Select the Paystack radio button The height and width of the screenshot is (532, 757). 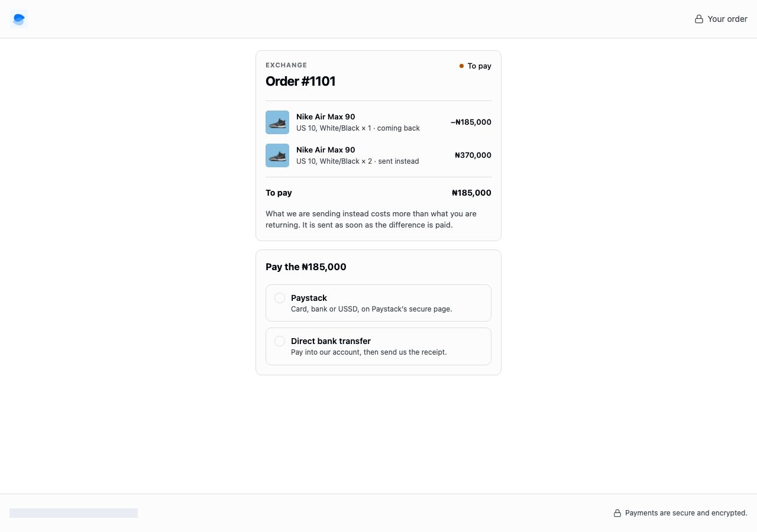pos(280,298)
